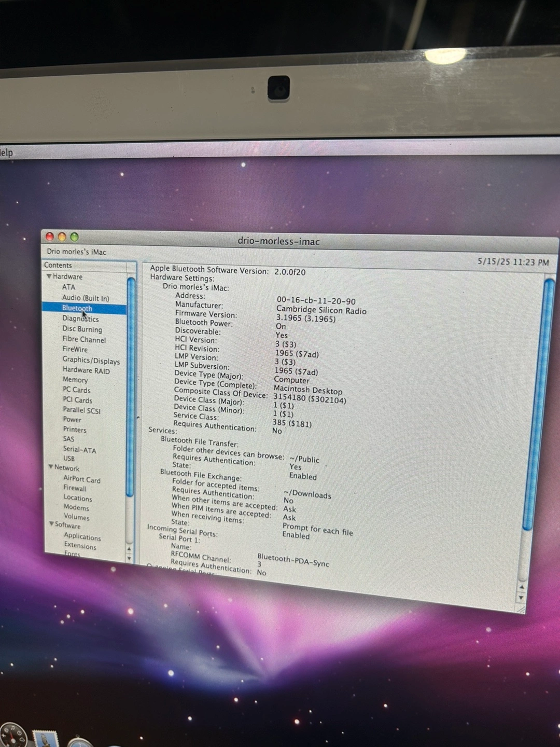Collapse the Network section triangle

point(51,467)
